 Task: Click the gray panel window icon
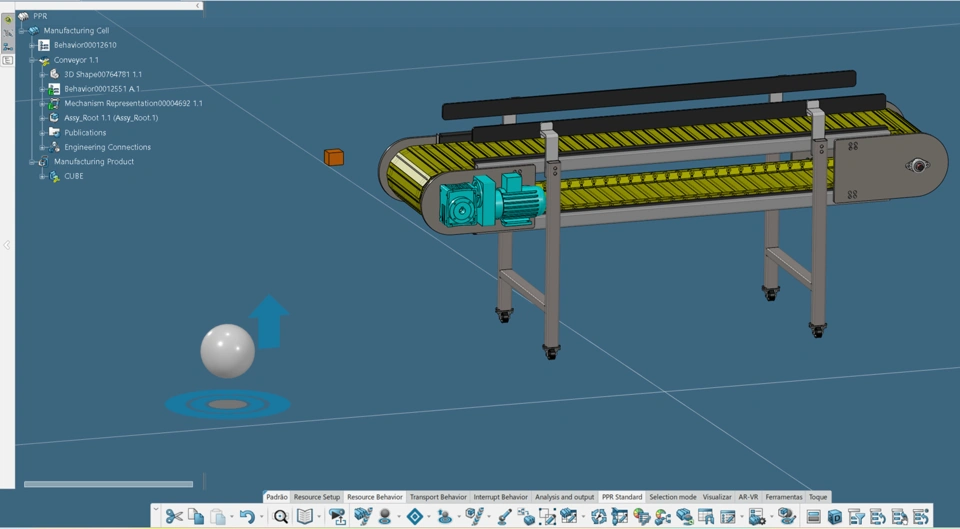point(813,517)
